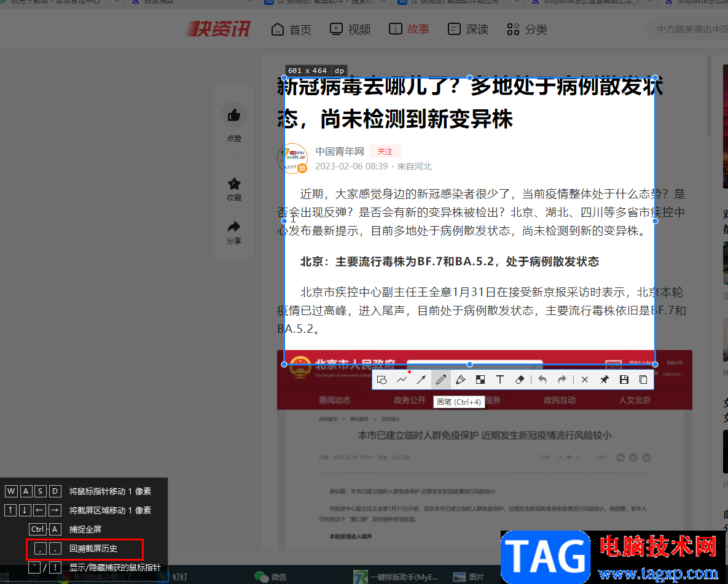
Task: Click the 中国青年网 author avatar
Action: 292,158
